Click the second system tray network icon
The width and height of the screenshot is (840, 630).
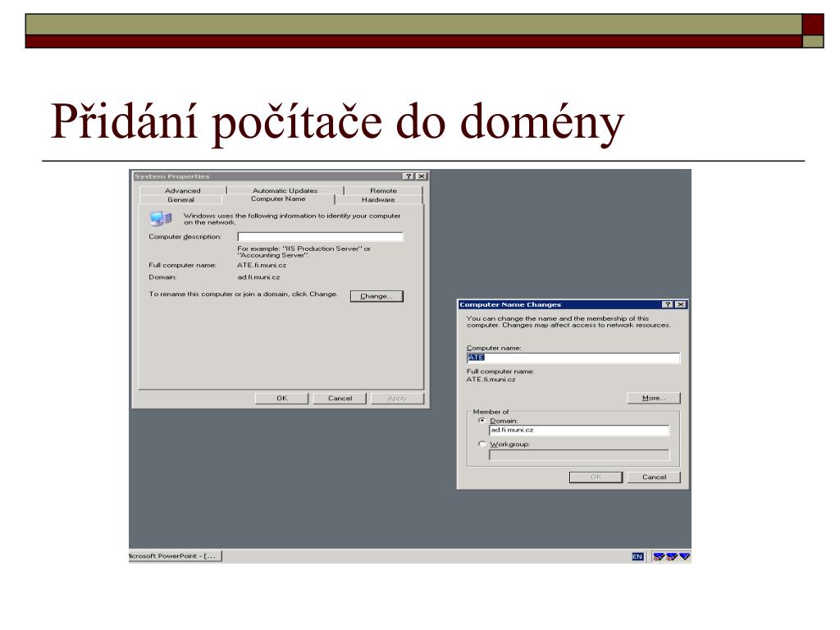[672, 557]
